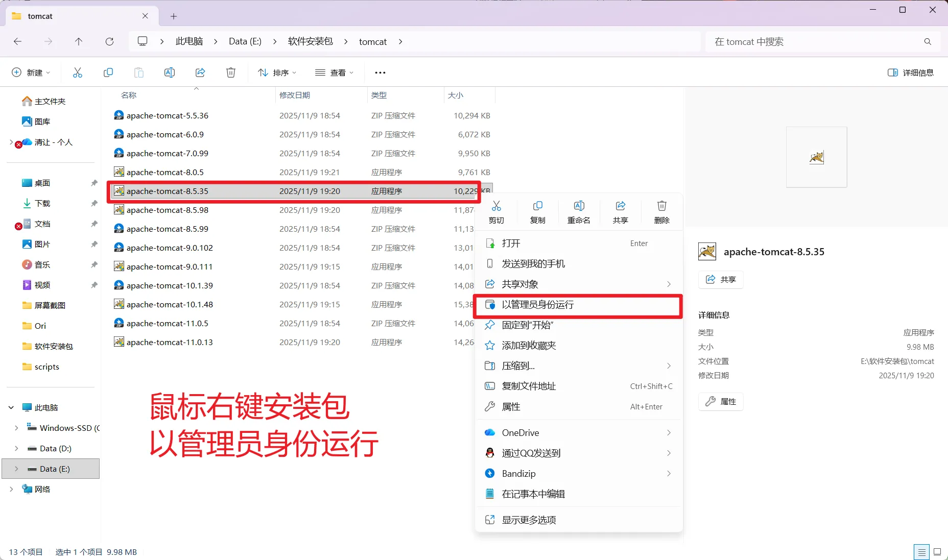Expand Data (D:) drive in the tree

tap(16, 448)
